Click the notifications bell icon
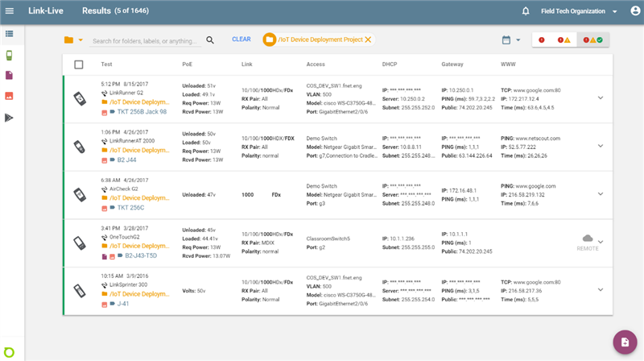The image size is (644, 361). tap(526, 11)
